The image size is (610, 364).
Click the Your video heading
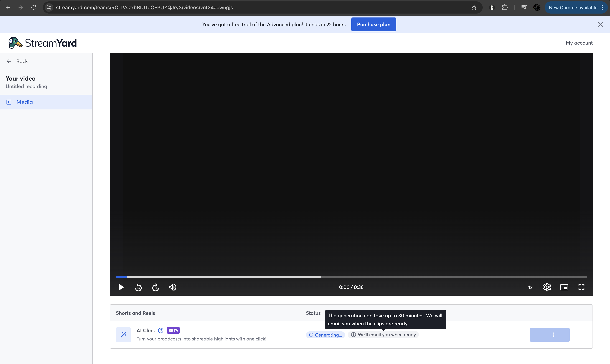21,78
